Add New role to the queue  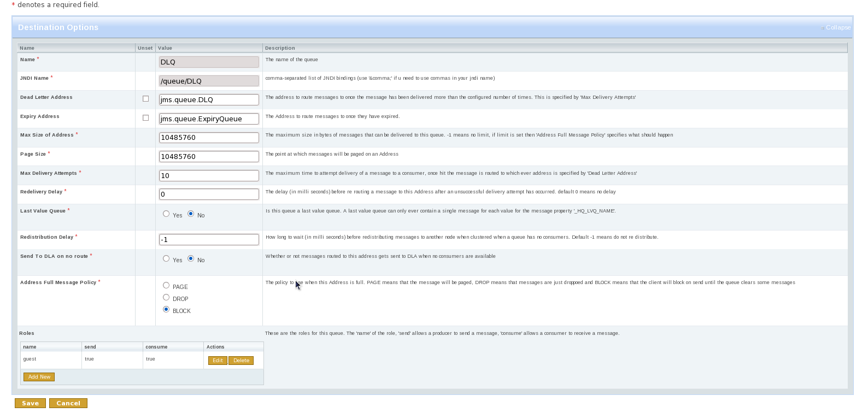tap(39, 377)
